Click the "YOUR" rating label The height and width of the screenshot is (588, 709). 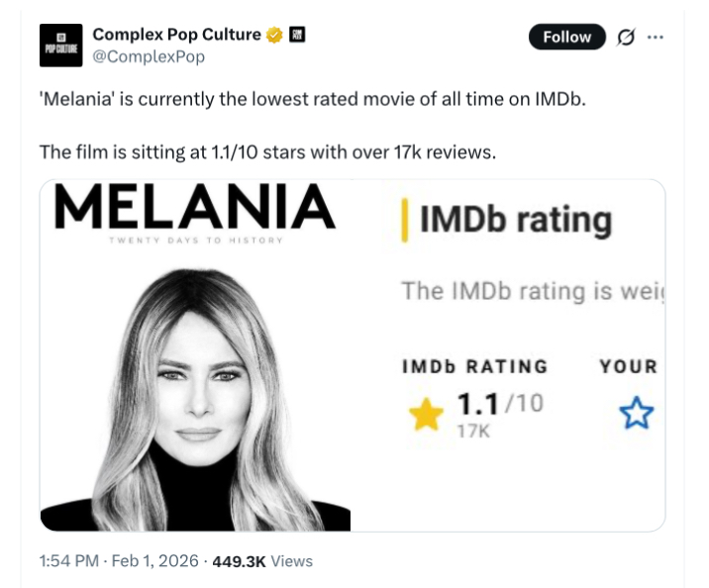point(628,366)
